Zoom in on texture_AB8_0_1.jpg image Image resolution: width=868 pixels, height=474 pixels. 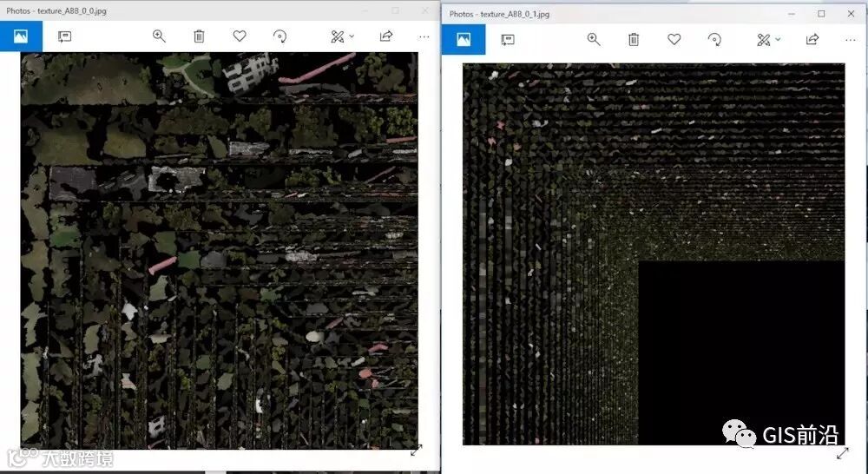coord(594,39)
